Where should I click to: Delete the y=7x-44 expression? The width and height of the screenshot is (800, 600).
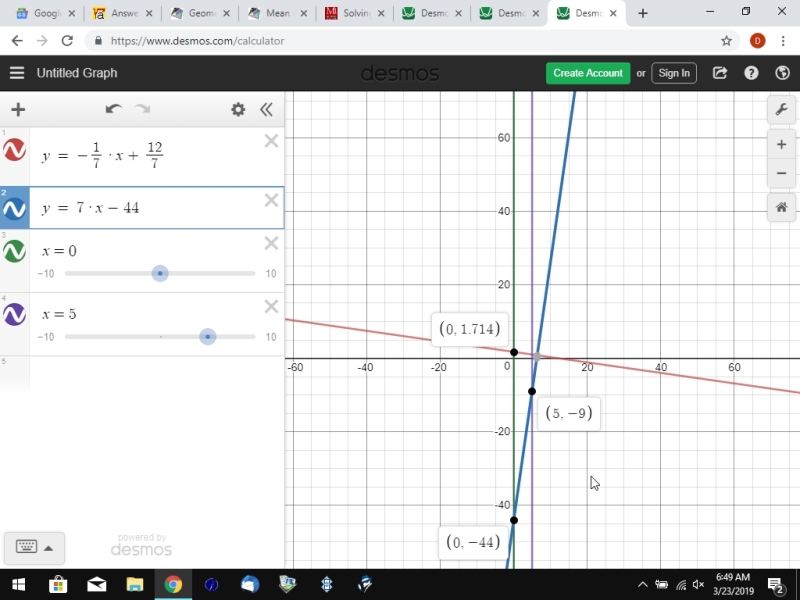(271, 201)
